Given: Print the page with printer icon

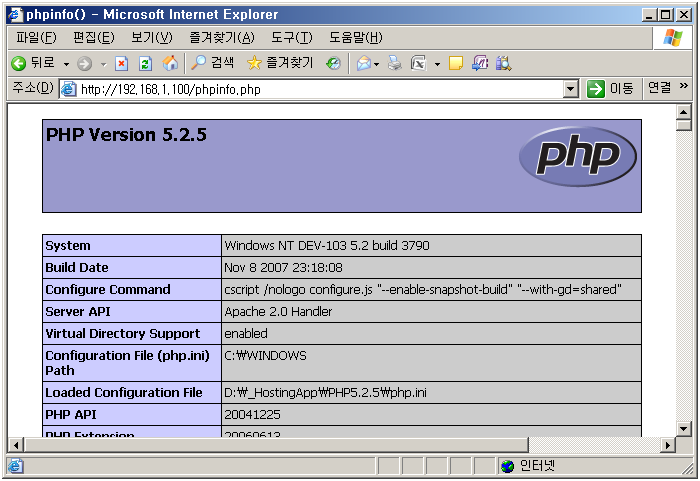Looking at the screenshot, I should [x=394, y=63].
